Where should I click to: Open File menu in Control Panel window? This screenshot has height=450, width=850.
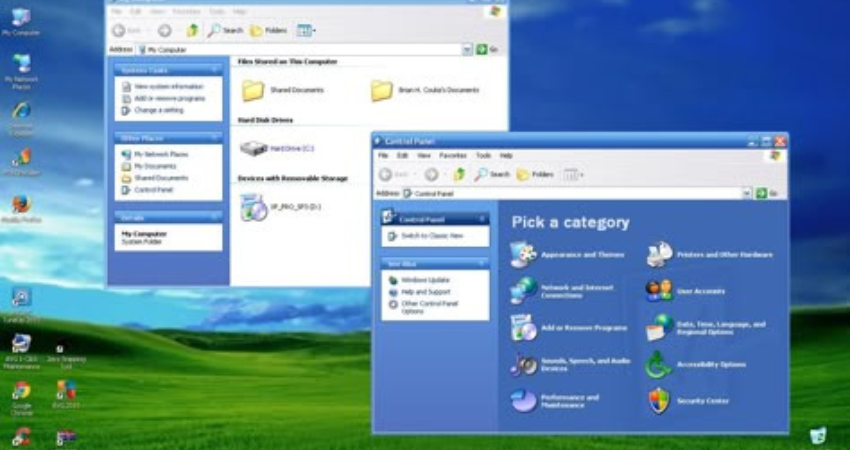pos(383,156)
